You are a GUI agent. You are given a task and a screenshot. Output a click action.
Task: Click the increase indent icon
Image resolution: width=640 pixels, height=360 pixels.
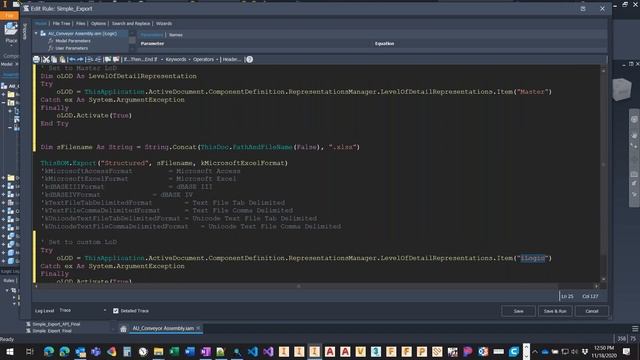(90, 60)
